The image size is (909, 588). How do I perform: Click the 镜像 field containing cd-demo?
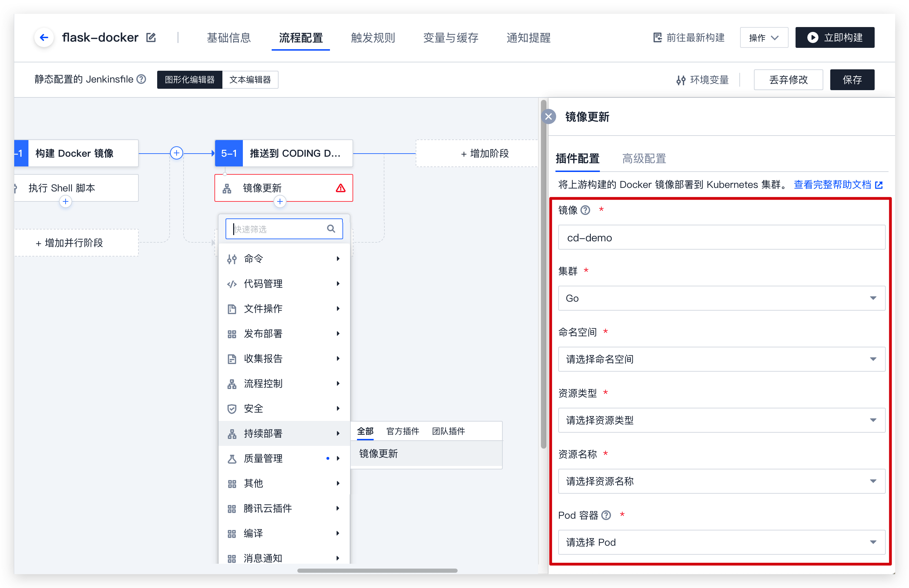[721, 237]
